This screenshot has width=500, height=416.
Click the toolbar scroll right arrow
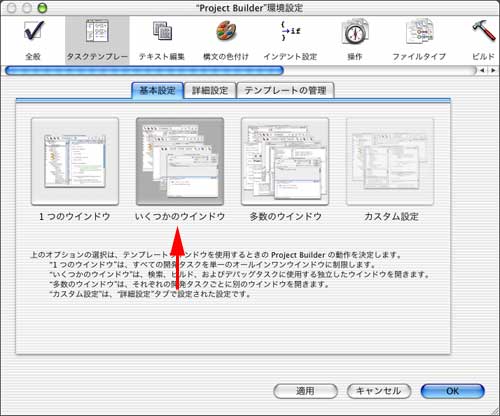tap(492, 70)
